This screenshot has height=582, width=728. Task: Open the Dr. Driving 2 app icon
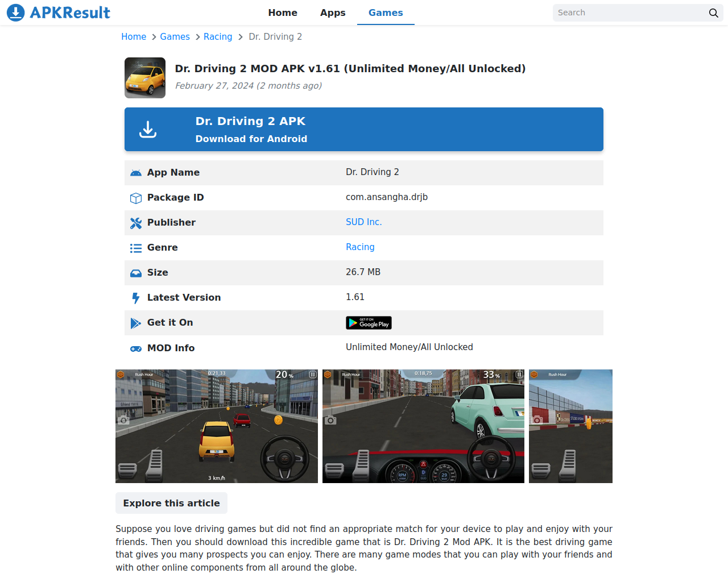145,78
